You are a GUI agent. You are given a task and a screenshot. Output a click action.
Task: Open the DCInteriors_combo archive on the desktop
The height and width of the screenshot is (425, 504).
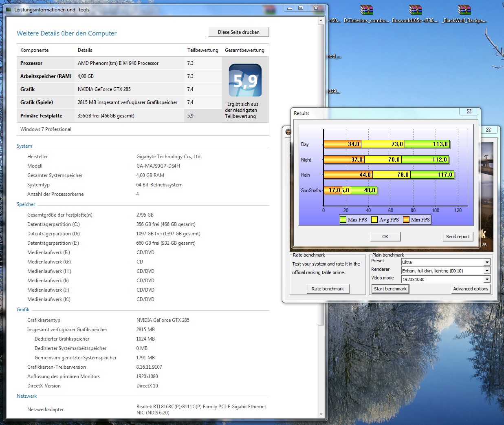367,14
